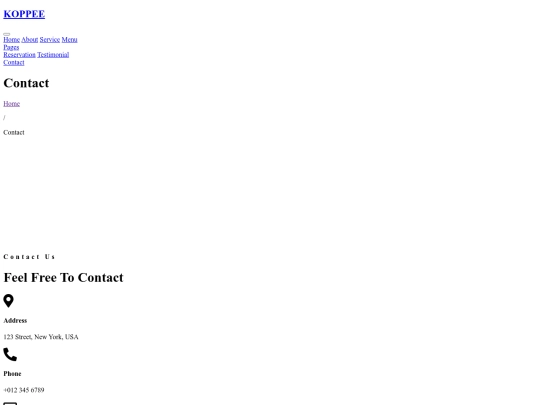
Task: Click the address text 123 Street, New York
Action: (41, 337)
